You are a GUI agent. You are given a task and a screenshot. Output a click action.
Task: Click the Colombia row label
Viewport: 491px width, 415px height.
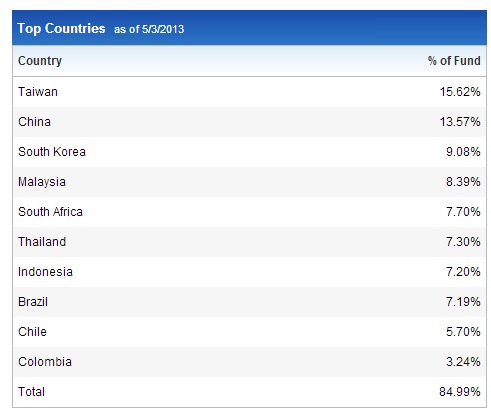(45, 362)
